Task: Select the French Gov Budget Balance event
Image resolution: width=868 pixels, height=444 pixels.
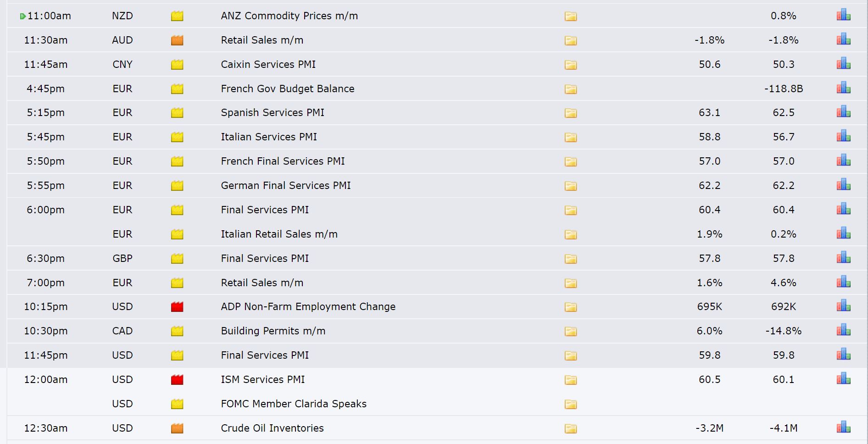Action: click(x=288, y=89)
